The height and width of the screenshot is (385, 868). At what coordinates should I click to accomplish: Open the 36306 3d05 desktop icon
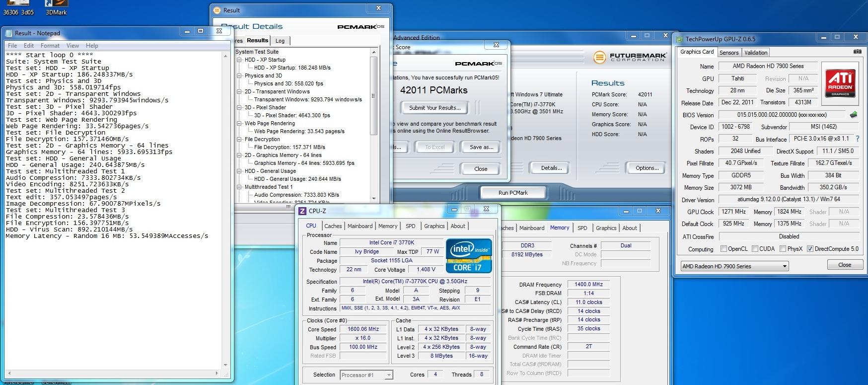(x=18, y=8)
